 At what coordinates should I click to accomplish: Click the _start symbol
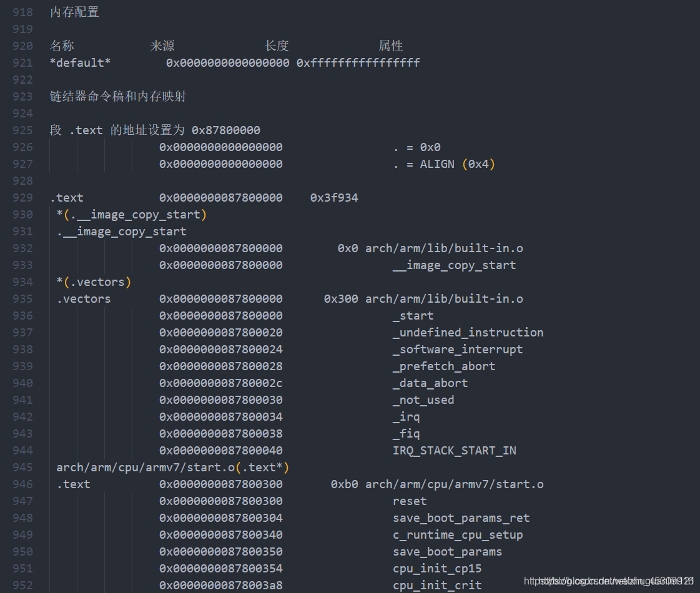(413, 316)
